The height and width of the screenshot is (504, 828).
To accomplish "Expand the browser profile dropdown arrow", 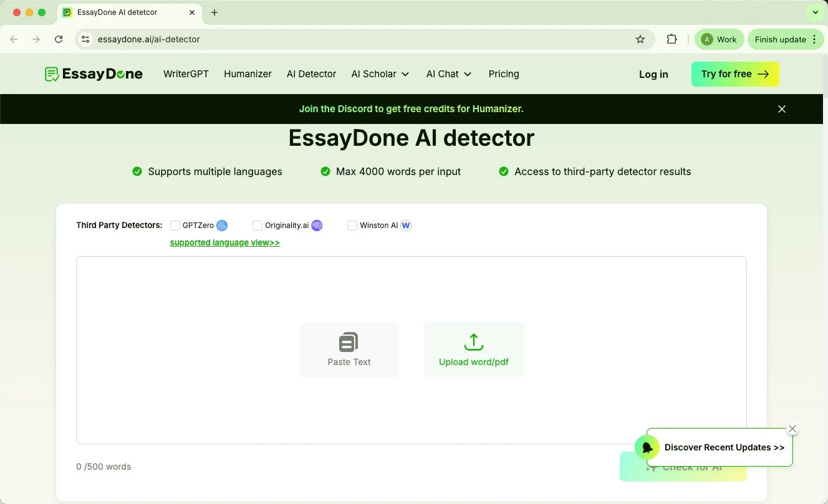I will tap(814, 12).
